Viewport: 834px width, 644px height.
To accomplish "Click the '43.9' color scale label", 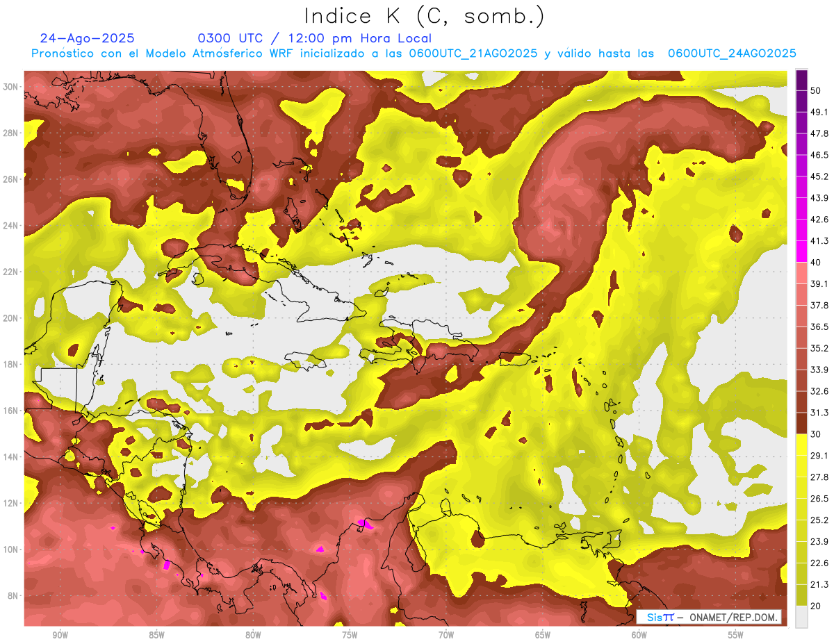I will [x=819, y=198].
